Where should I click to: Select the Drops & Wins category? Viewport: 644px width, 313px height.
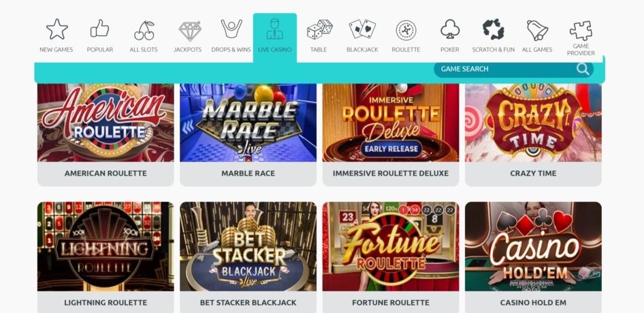231,36
